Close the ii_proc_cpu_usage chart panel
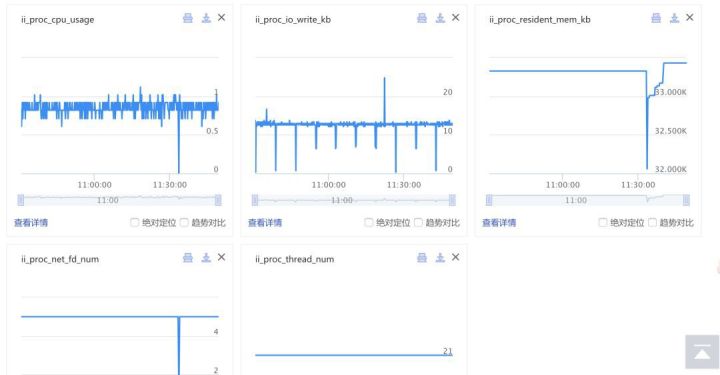Image resolution: width=720 pixels, height=375 pixels. pyautogui.click(x=221, y=17)
